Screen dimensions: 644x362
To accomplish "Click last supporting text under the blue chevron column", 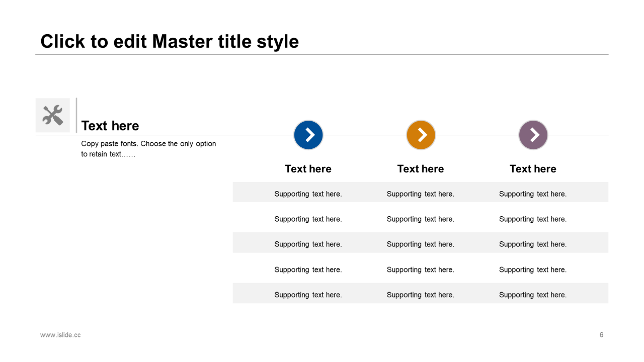I will point(308,295).
